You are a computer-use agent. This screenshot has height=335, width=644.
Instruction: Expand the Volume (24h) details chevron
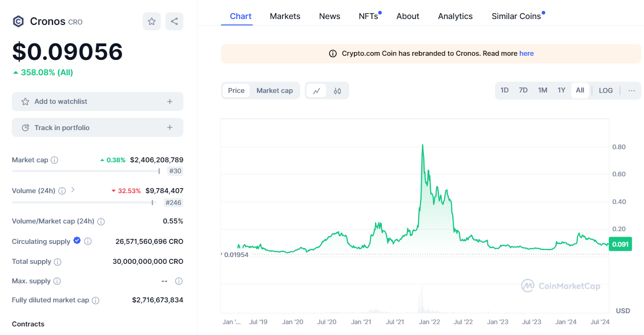pos(73,190)
